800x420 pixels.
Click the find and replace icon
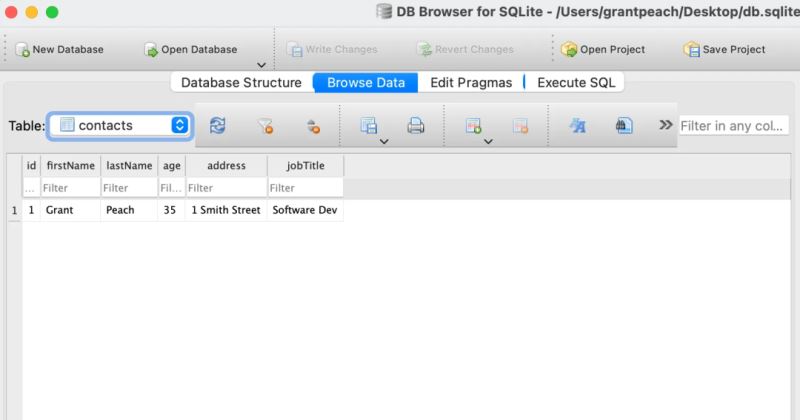624,126
